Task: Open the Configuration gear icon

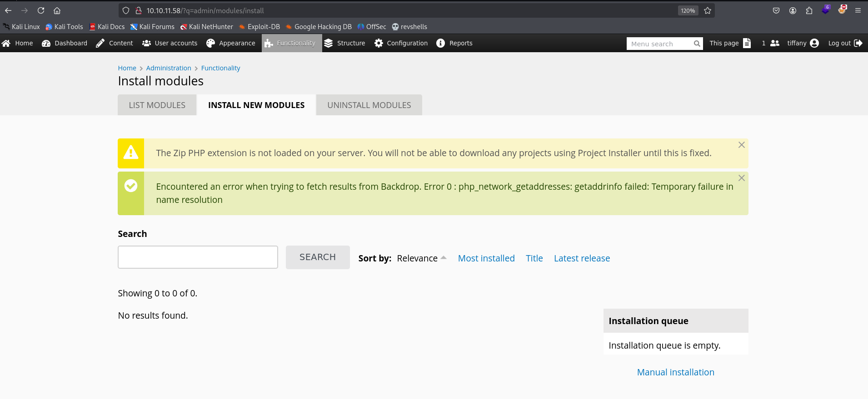Action: pos(379,43)
